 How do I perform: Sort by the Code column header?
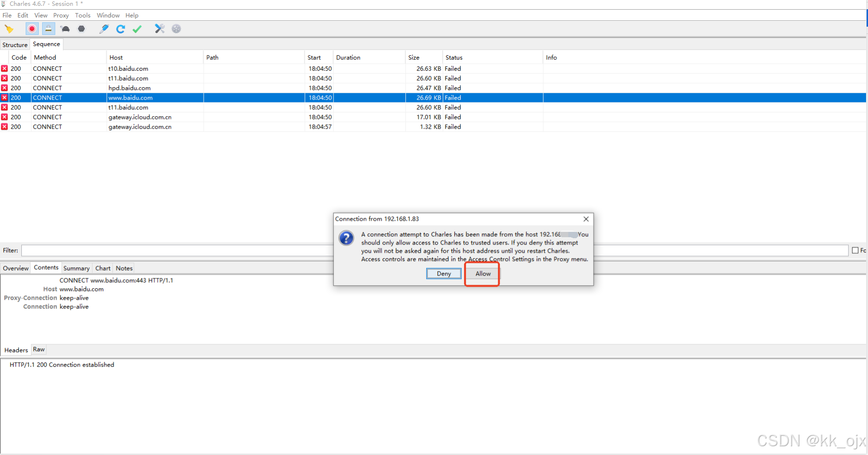[x=19, y=57]
